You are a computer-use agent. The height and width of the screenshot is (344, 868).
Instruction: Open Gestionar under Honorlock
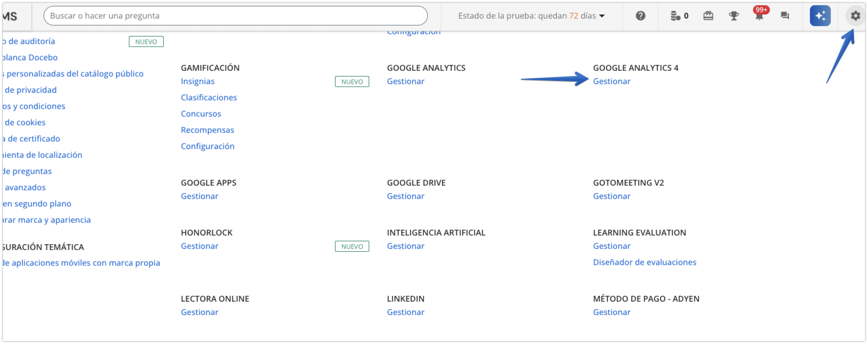click(199, 246)
